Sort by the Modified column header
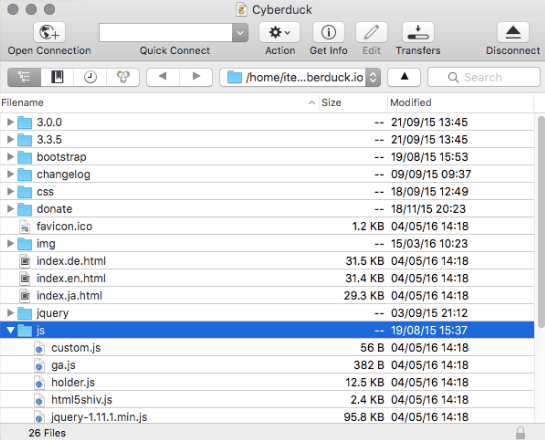The height and width of the screenshot is (440, 545). (x=461, y=103)
